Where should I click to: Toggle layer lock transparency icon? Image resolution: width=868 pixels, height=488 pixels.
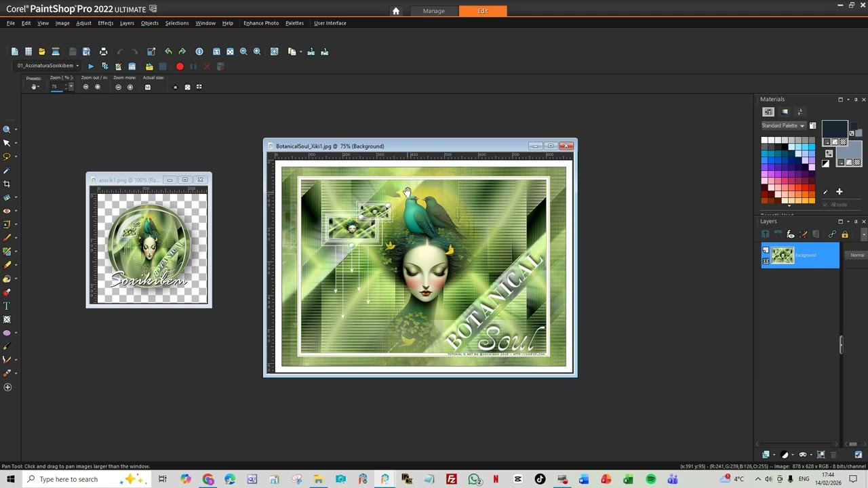coord(845,235)
